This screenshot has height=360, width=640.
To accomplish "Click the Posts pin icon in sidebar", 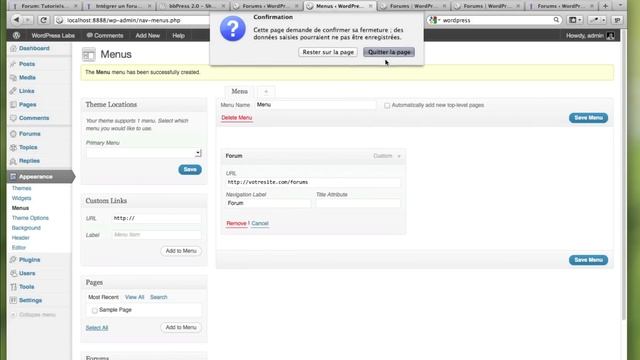I will click(13, 64).
